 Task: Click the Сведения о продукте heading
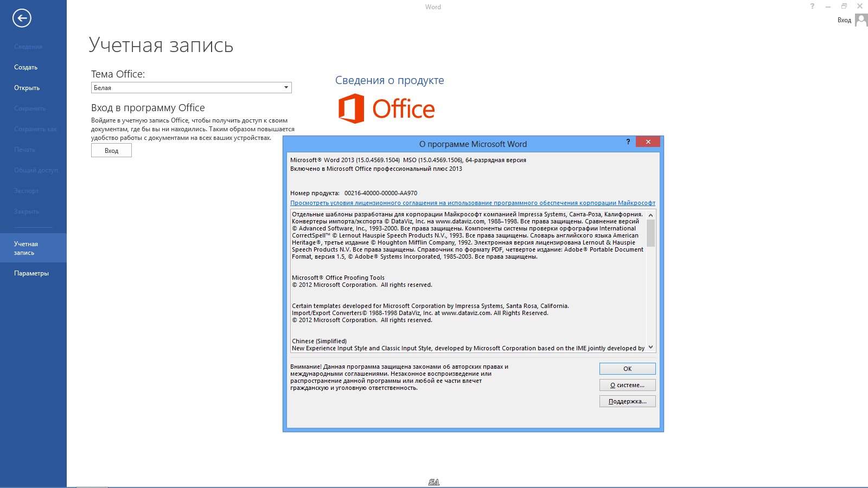click(x=390, y=80)
